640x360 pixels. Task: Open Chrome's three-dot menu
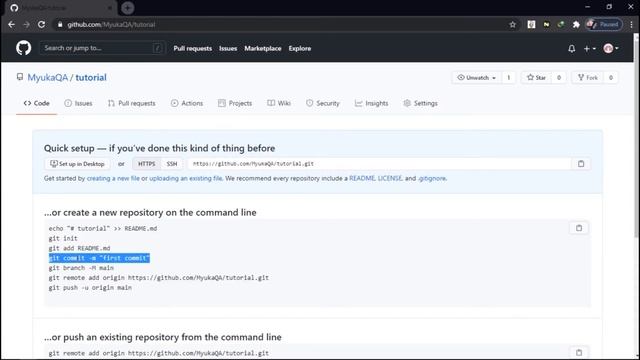click(631, 24)
